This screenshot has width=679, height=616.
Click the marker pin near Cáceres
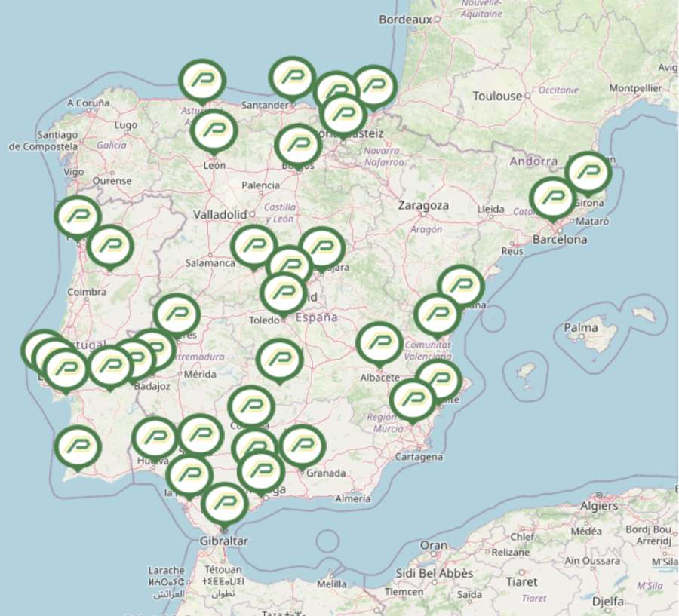coord(177,314)
